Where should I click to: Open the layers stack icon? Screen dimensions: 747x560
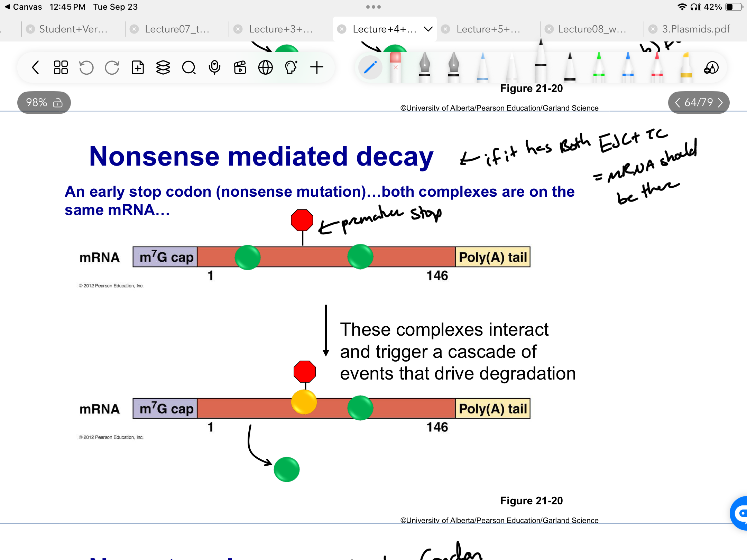[x=163, y=67]
